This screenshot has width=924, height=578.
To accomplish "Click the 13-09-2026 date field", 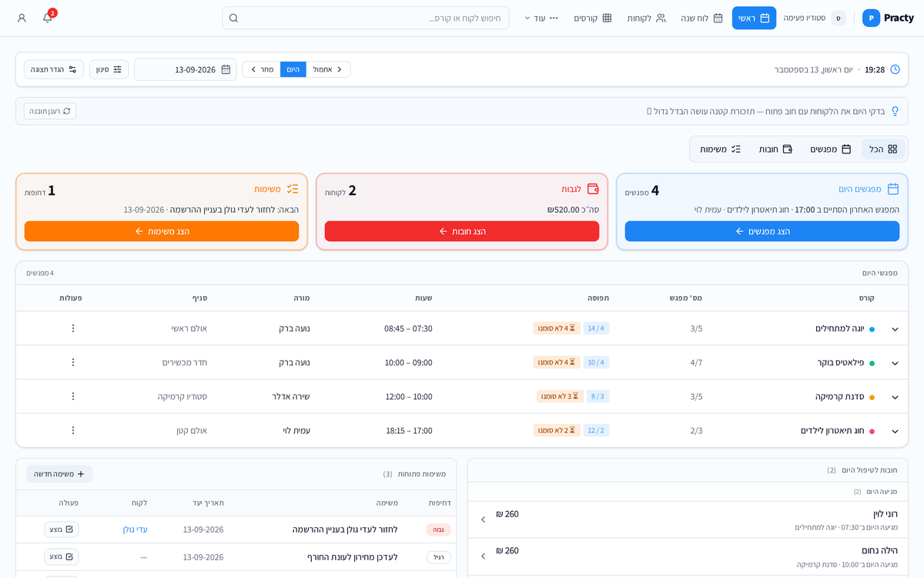I will tap(186, 69).
